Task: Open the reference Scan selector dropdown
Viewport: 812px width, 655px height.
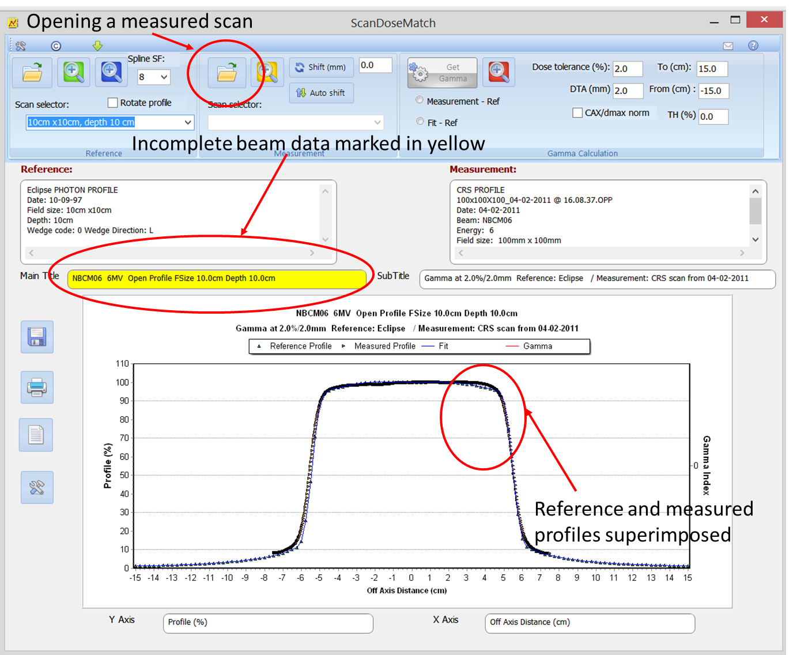Action: click(x=187, y=122)
